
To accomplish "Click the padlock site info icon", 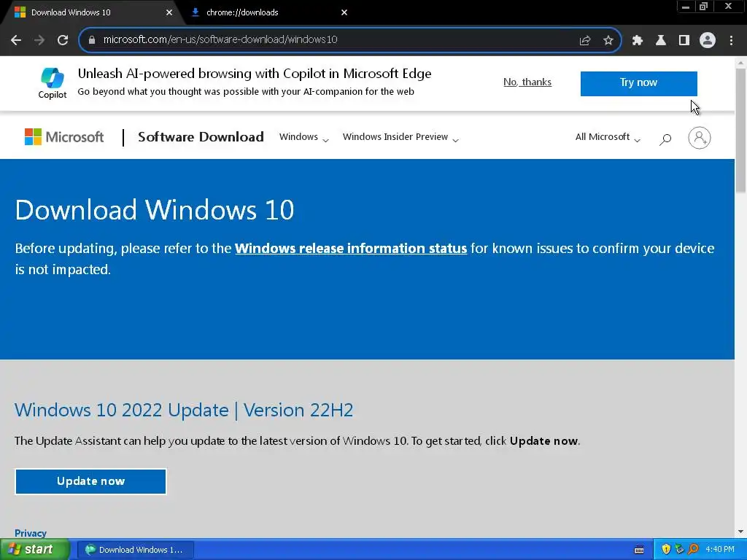I will pos(92,40).
